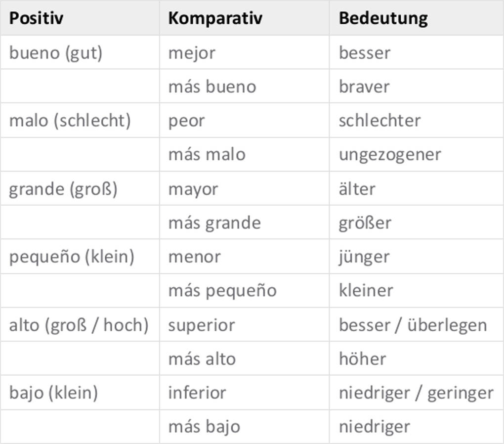
Task: Click the grande (groß) cell
Action: [63, 189]
